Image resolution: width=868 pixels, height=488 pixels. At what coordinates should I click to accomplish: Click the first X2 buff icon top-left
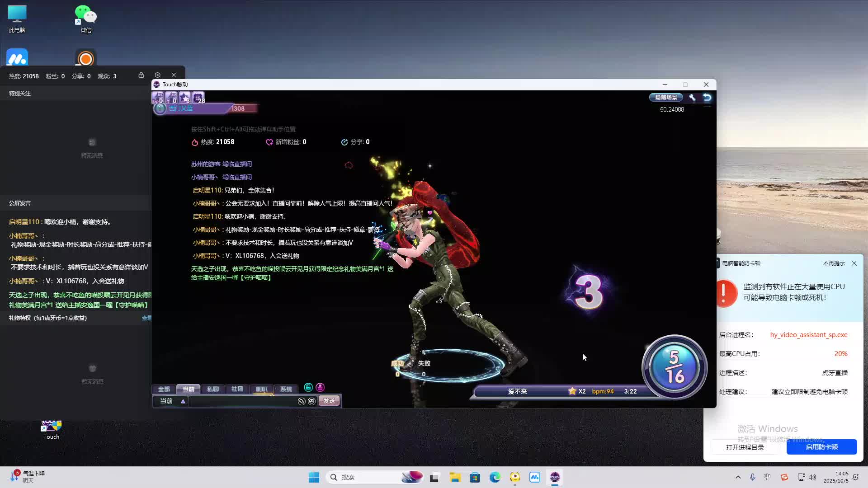(157, 97)
